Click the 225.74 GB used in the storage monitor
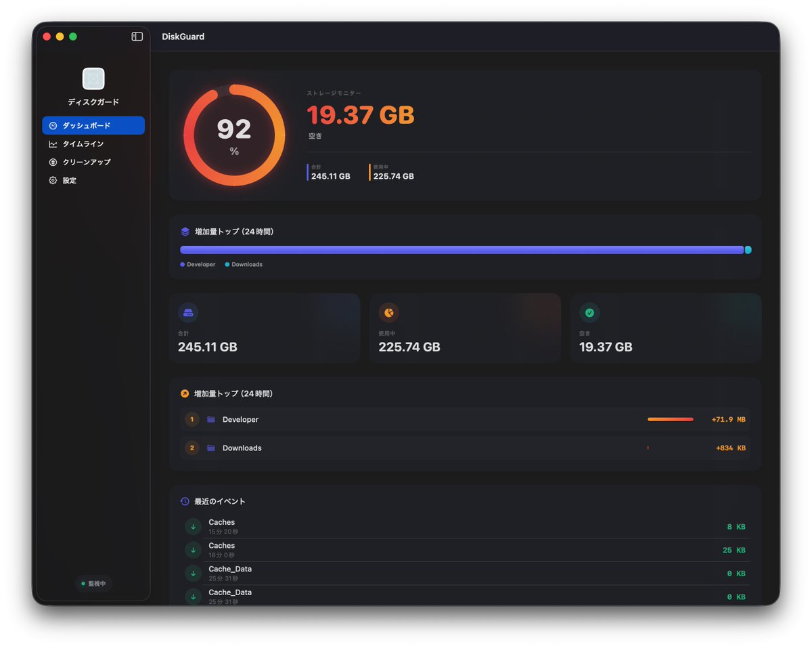The width and height of the screenshot is (812, 648). [x=394, y=176]
